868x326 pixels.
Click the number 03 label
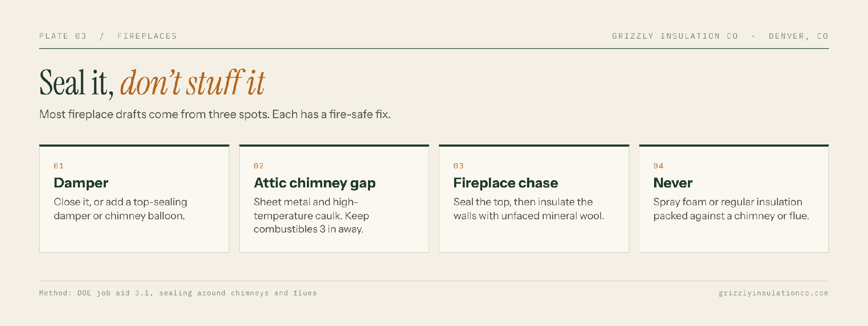[x=458, y=166]
